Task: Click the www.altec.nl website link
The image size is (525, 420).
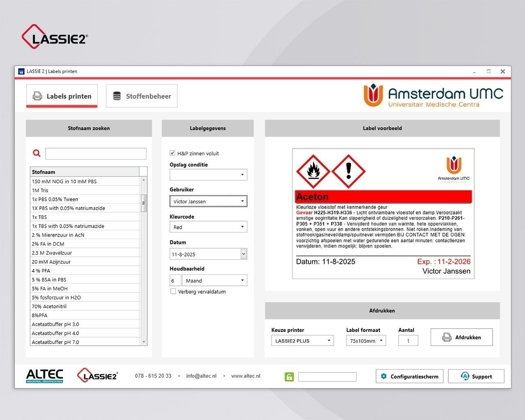Action: 245,376
